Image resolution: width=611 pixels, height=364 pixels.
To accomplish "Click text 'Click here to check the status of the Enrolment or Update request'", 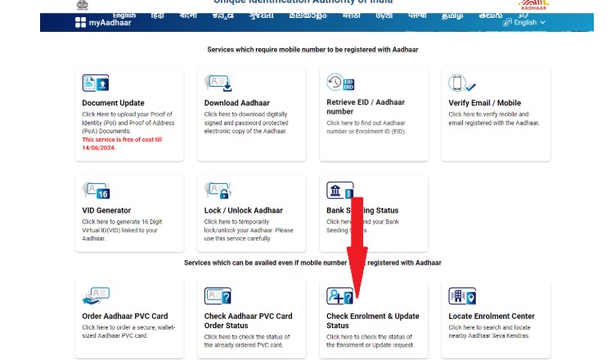I will (371, 340).
